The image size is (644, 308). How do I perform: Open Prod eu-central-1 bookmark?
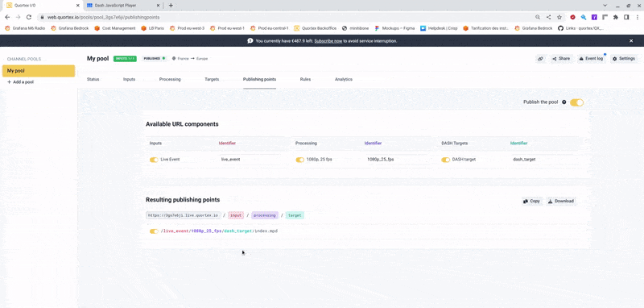(x=270, y=28)
